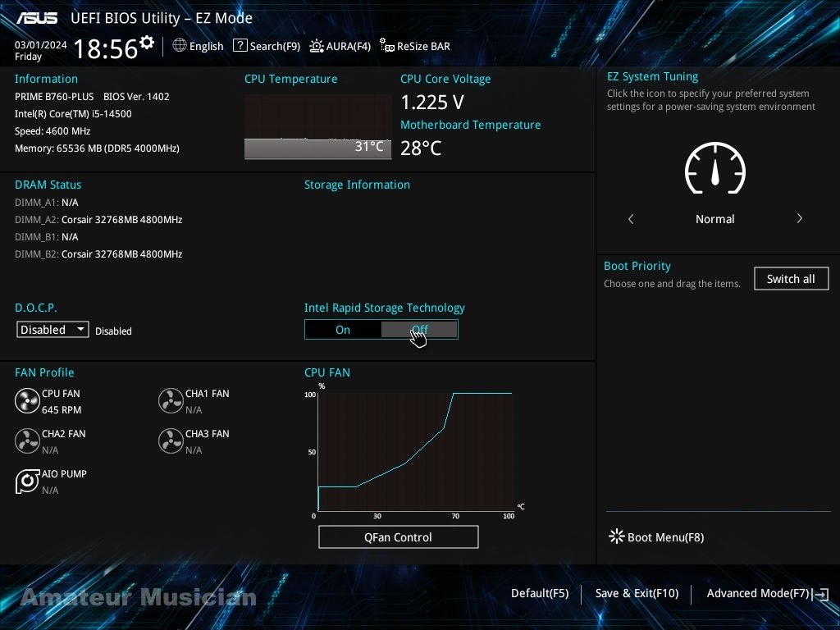The image size is (840, 630).
Task: Click the 'FAN Profile' heading
Action: pyautogui.click(x=44, y=372)
